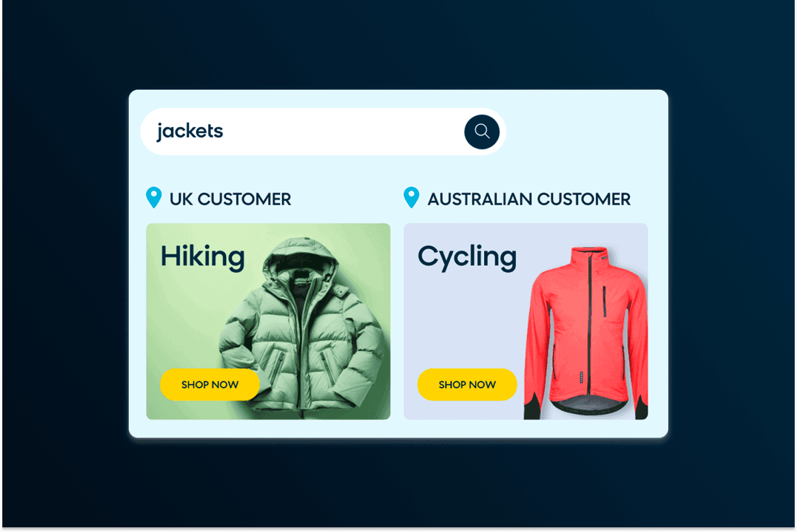Click the dark circle around search icon
797x532 pixels.
482,132
